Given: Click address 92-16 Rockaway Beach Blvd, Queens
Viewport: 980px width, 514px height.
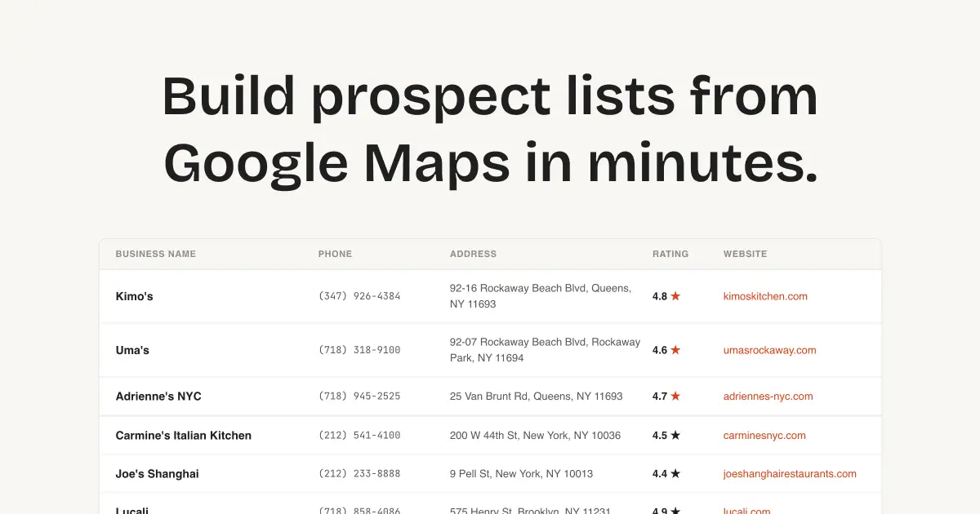Looking at the screenshot, I should 541,296.
